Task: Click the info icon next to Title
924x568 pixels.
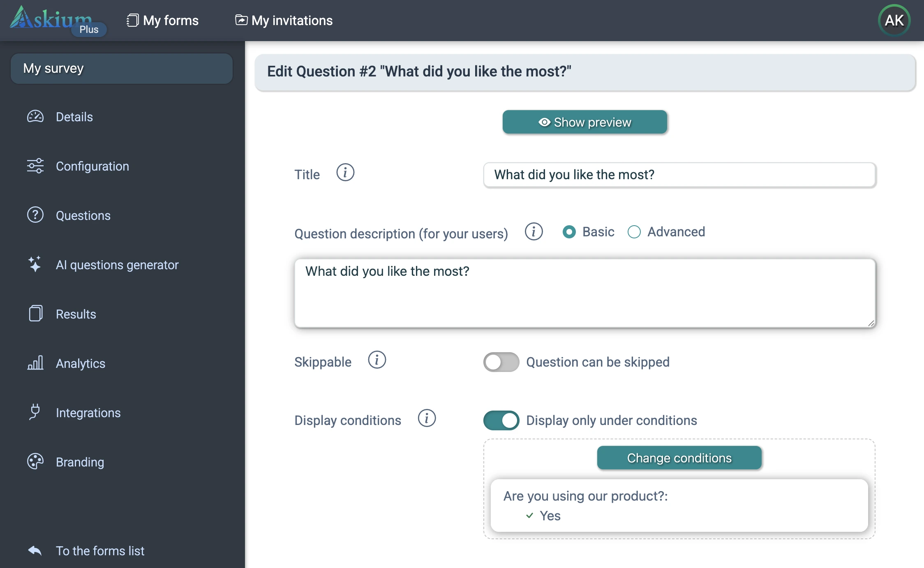Action: [x=345, y=173]
